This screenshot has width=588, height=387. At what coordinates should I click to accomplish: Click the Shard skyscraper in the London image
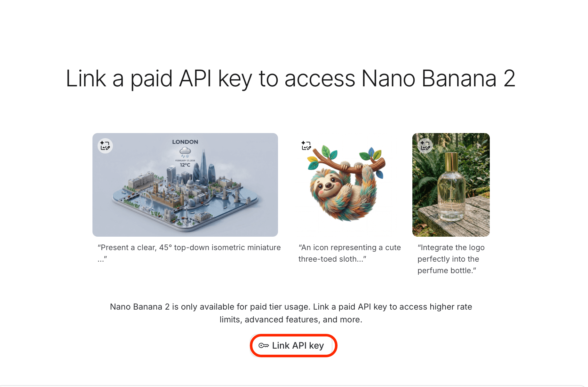point(204,166)
